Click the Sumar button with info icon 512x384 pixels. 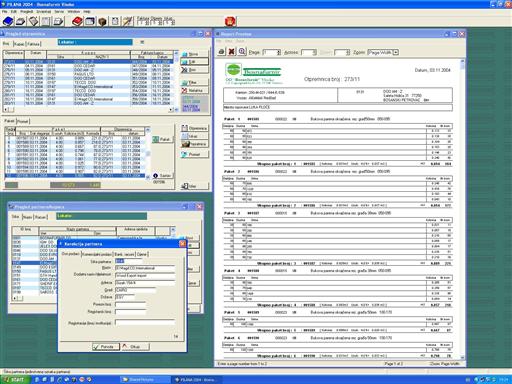[x=163, y=176]
